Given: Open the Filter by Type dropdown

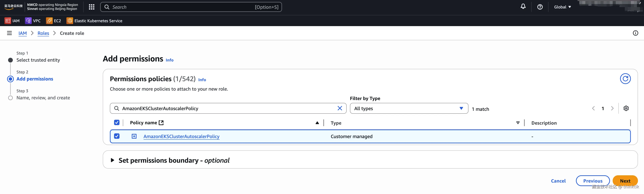Looking at the screenshot, I should [x=409, y=108].
